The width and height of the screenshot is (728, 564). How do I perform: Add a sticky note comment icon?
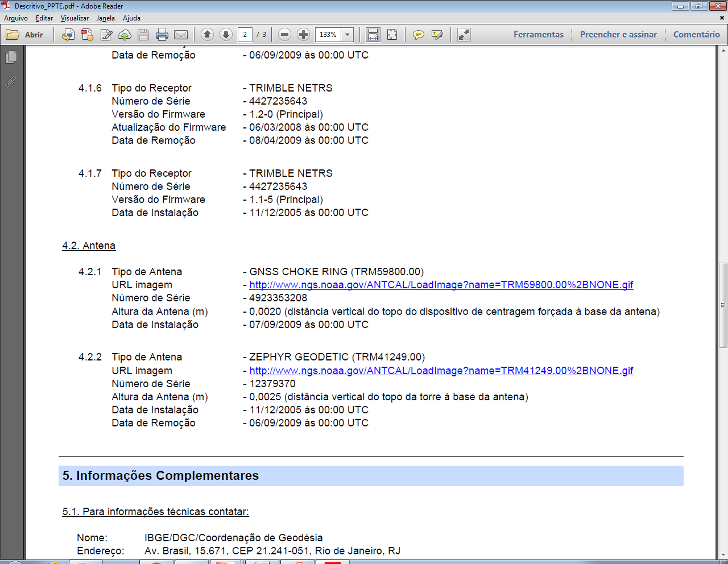[418, 35]
